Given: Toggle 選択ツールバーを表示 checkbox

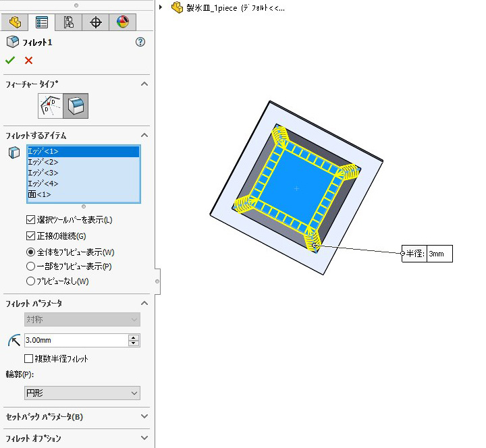Looking at the screenshot, I should 30,220.
